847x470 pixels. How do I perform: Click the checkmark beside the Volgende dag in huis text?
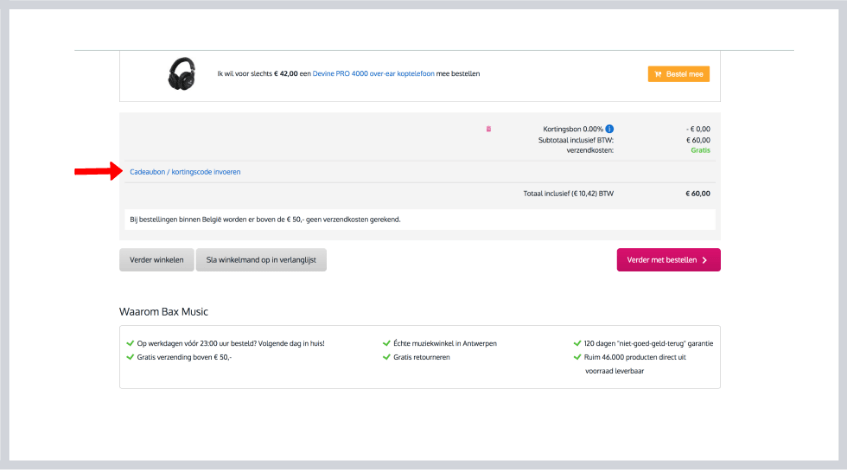coord(130,343)
